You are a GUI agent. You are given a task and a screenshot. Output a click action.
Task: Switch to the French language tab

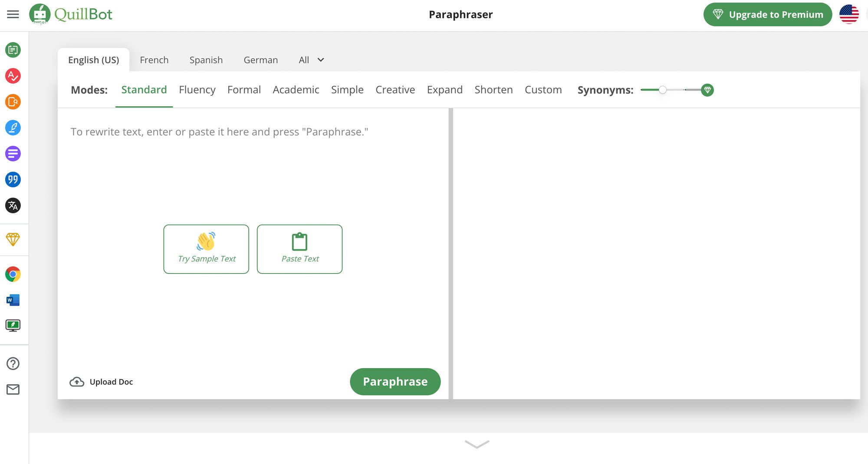(154, 60)
